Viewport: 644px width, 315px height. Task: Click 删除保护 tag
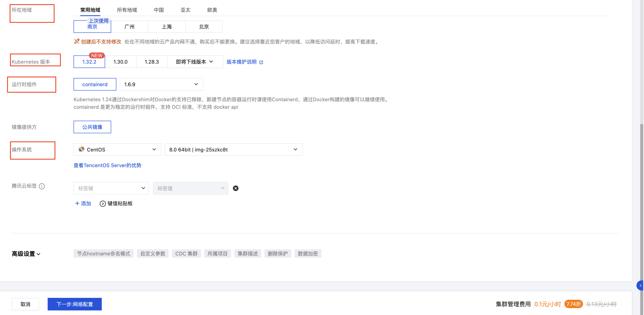click(x=278, y=254)
